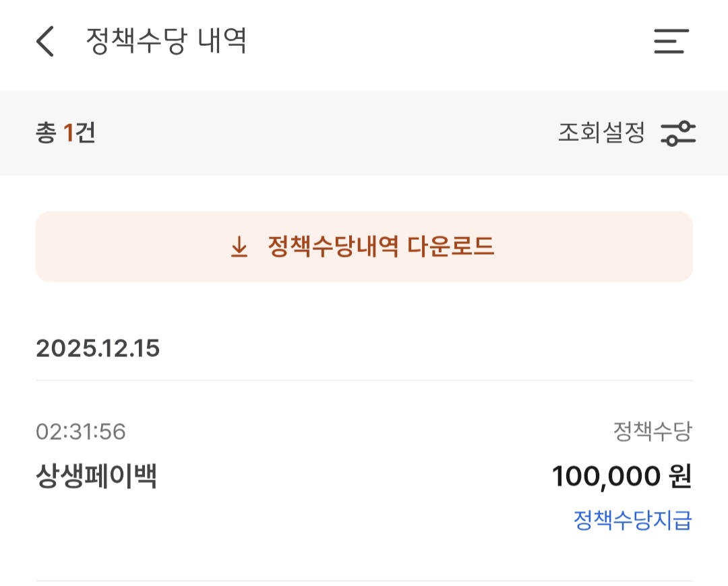Tap the 정책수당 내역 page title
Image resolution: width=728 pixels, height=586 pixels.
pos(165,42)
